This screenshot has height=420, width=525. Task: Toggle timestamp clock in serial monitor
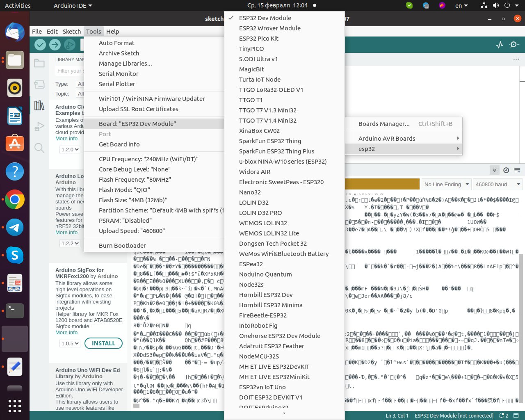506,170
